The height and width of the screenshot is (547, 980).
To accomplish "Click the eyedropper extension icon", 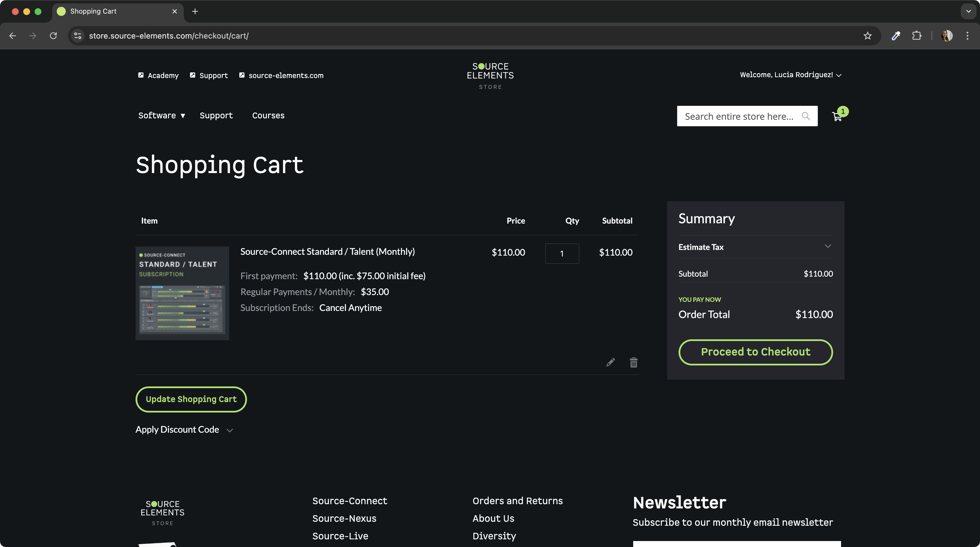I will click(896, 36).
